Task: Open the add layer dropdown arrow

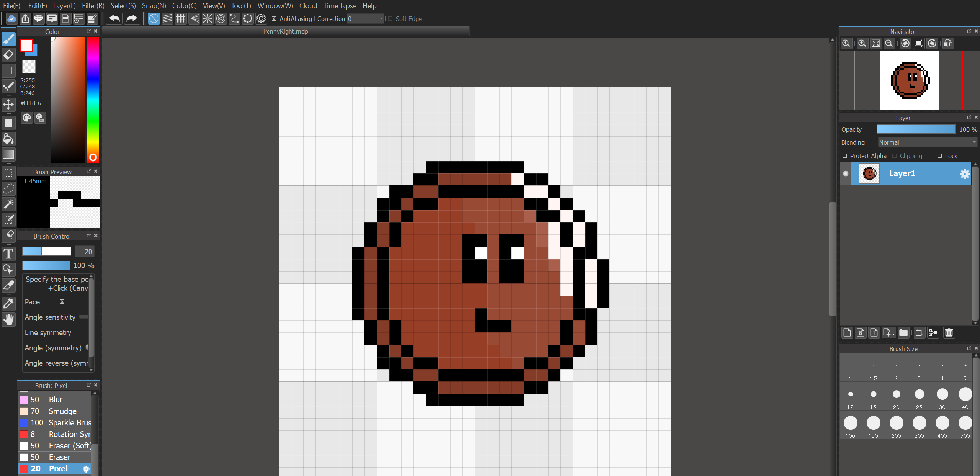Action: coord(893,334)
